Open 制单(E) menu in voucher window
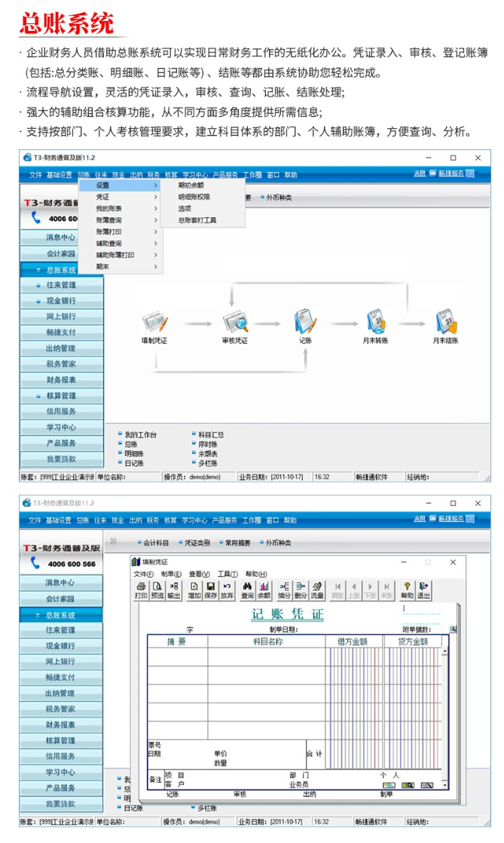 tap(171, 574)
